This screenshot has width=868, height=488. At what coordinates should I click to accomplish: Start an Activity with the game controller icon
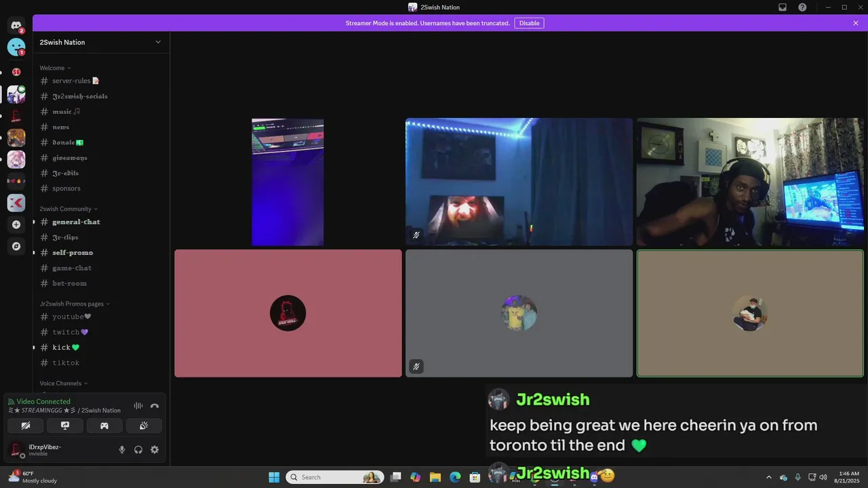tap(104, 426)
